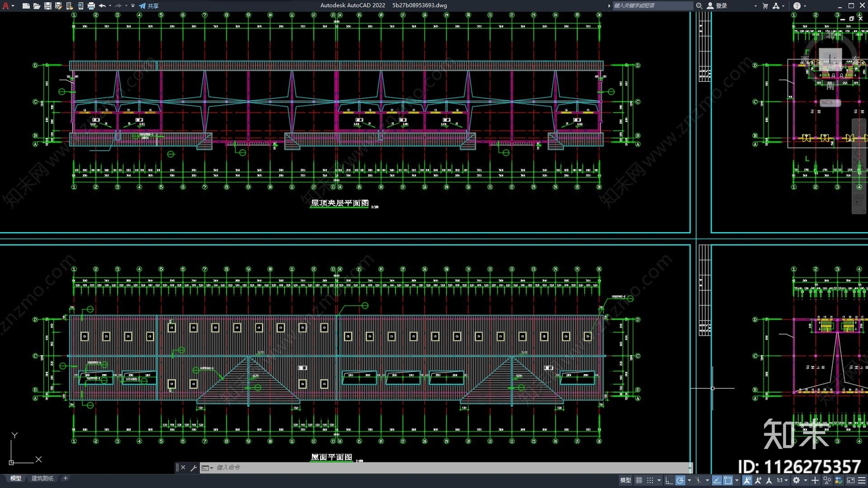Expand the search box arrow at its left
This screenshot has width=868, height=488.
click(x=609, y=5)
